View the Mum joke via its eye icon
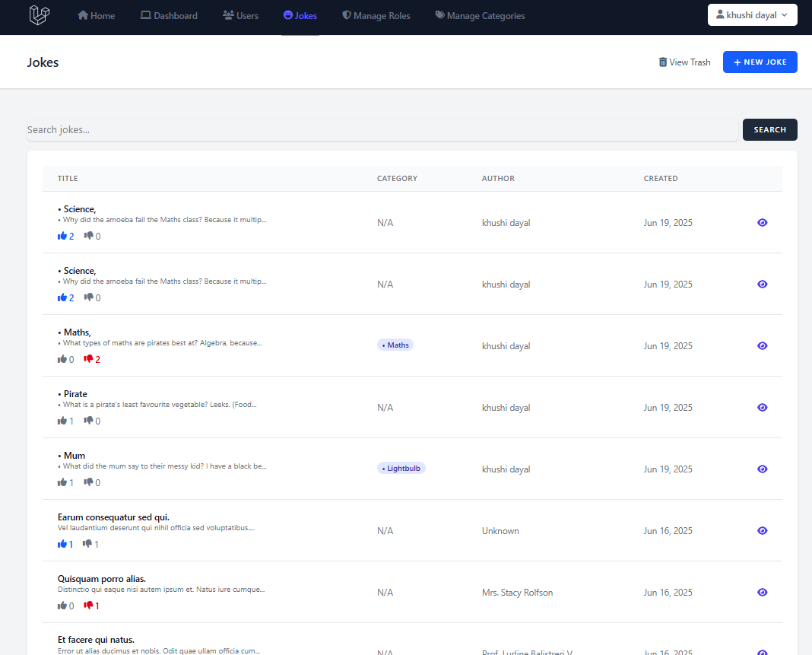Screen dimensions: 812x655 762,469
